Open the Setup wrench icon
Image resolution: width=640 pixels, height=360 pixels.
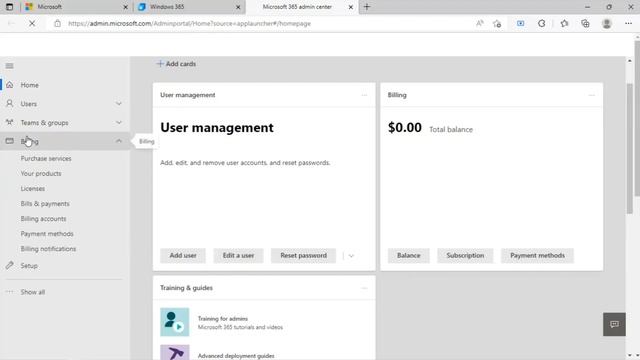[9, 265]
